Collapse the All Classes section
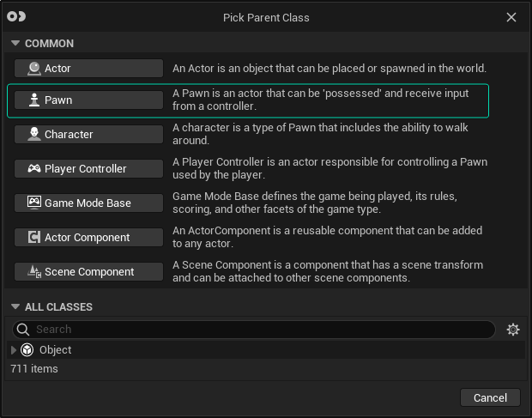This screenshot has width=532, height=418. [15, 307]
